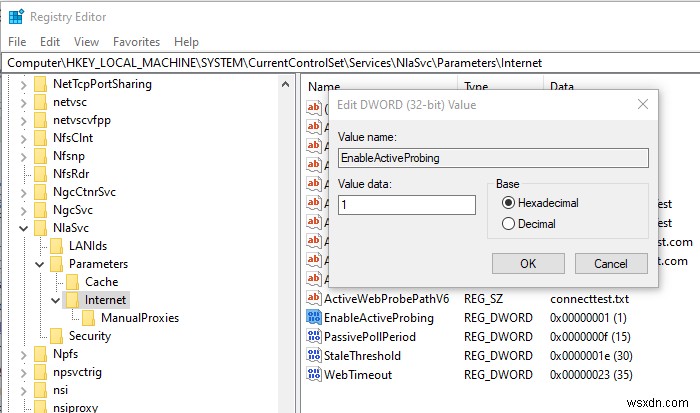700x413 pixels.
Task: Expand the Nfsnp key
Action: click(x=24, y=157)
